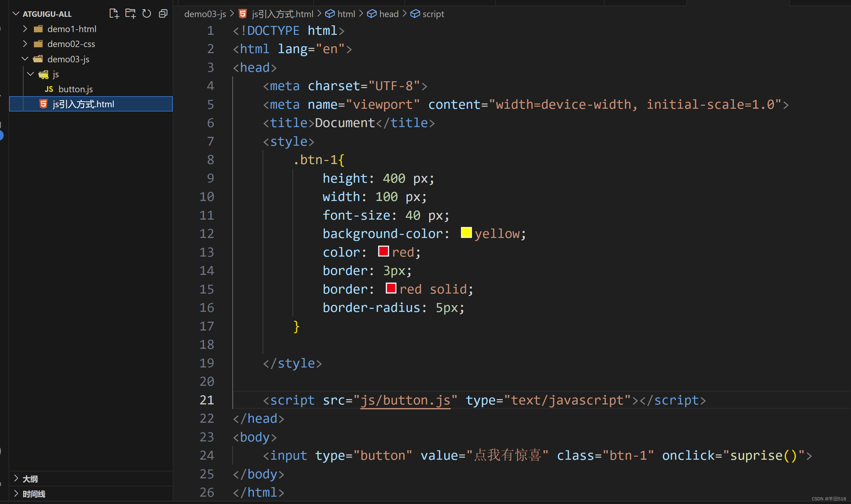Click demo03-js in the breadcrumb
The image size is (851, 504).
click(x=205, y=14)
